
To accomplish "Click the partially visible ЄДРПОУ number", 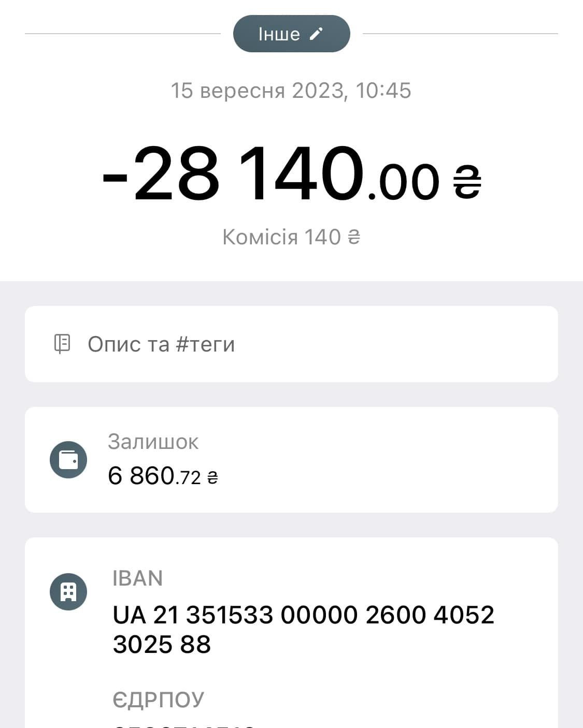I will pos(184,725).
